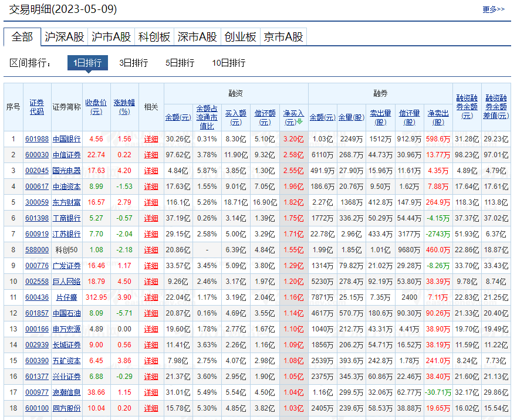
Task: Open the 更多>> link
Action: click(x=493, y=9)
